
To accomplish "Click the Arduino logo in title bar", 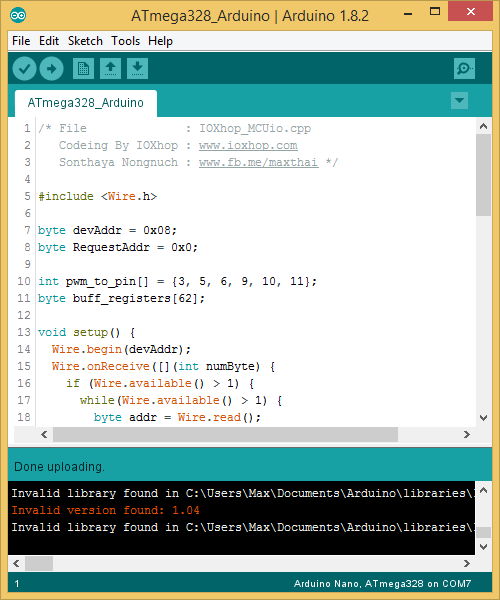I will pos(18,15).
